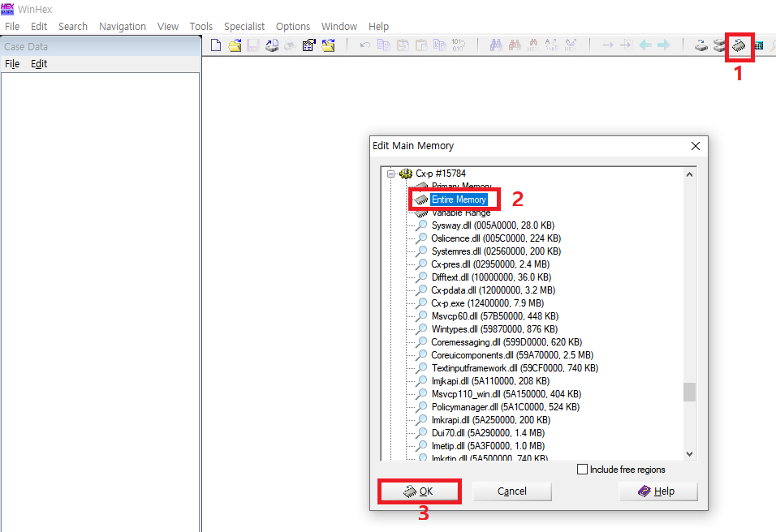Open the Search menu
The image size is (776, 532).
click(x=73, y=26)
